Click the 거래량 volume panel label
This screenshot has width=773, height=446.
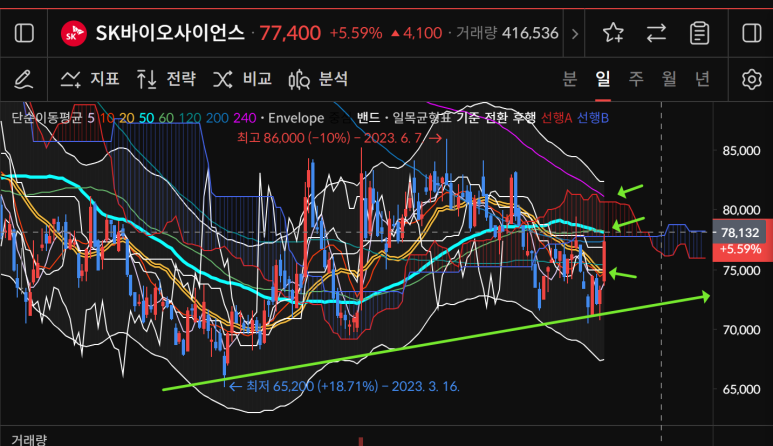29,440
